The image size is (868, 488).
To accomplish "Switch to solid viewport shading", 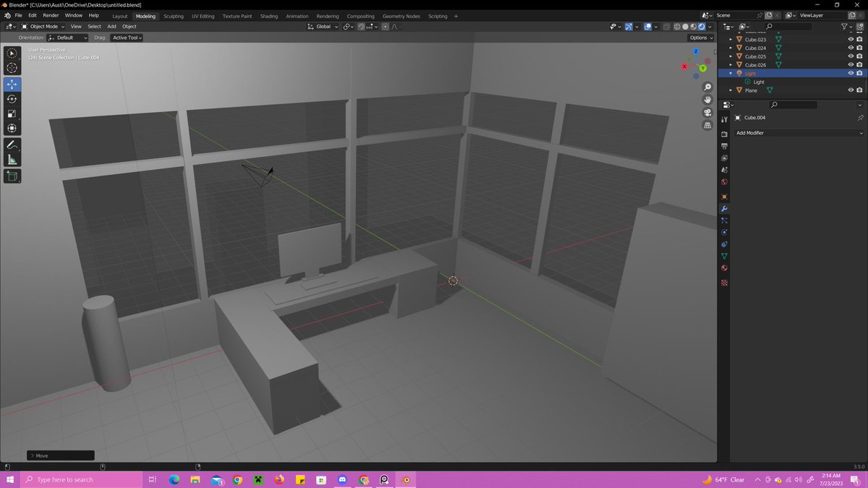I will 686,27.
